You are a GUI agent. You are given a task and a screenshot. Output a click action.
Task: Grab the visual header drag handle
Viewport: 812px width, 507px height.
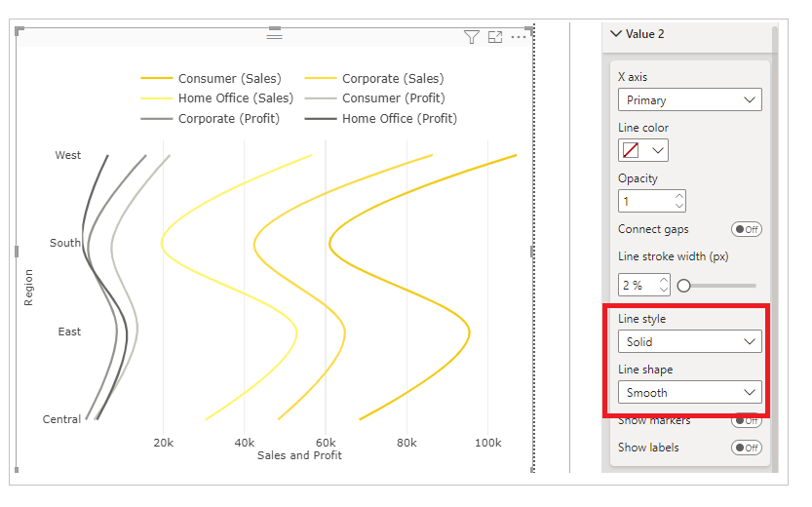click(x=275, y=36)
